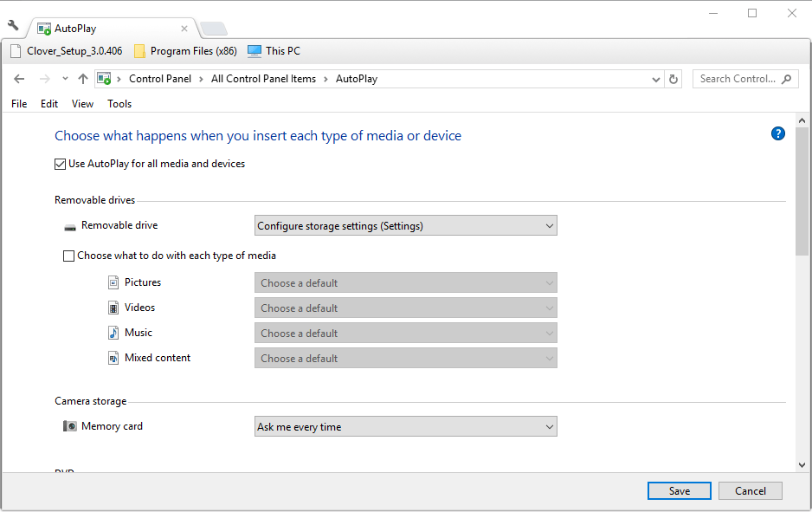Open the Memory card action dropdown
This screenshot has height=512, width=812.
[x=406, y=427]
